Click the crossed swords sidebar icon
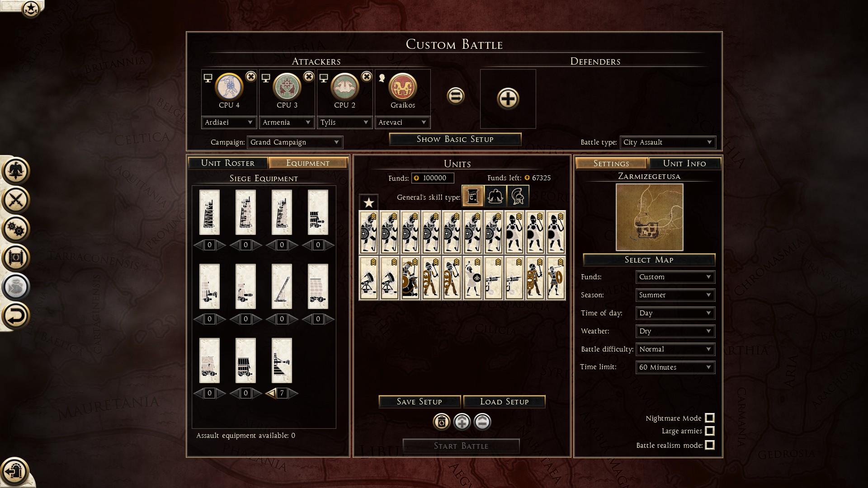Screen dimensions: 868x488 point(16,200)
